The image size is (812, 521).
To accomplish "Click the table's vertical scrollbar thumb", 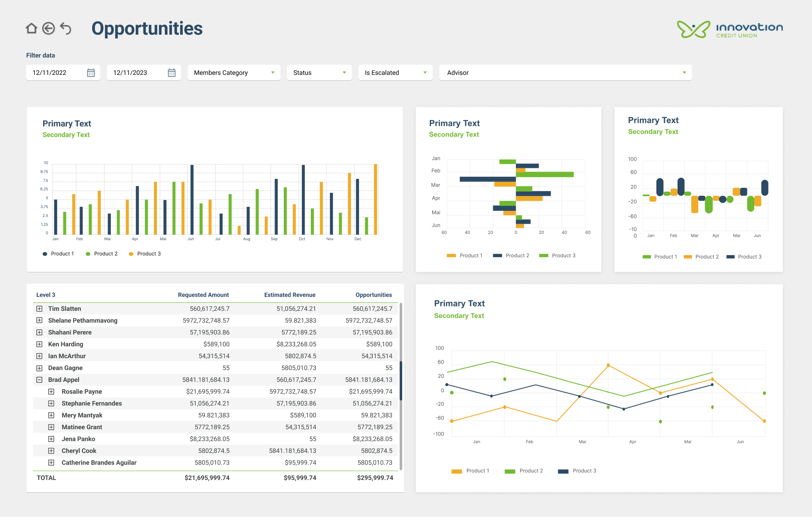I will pos(401,381).
